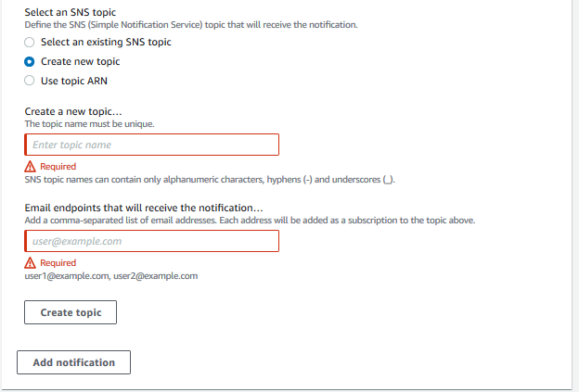Click the user1@example.com example hint text
The image size is (579, 392).
point(111,276)
